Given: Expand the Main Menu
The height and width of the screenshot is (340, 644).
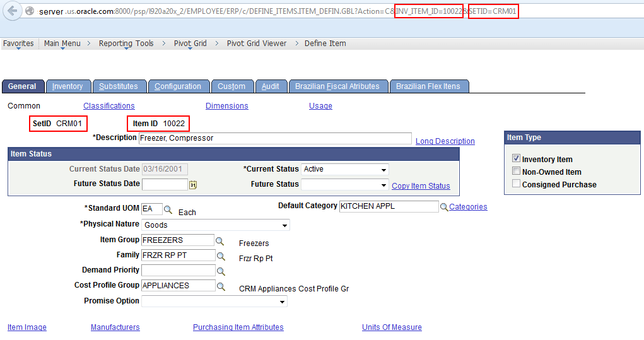Looking at the screenshot, I should (x=62, y=44).
